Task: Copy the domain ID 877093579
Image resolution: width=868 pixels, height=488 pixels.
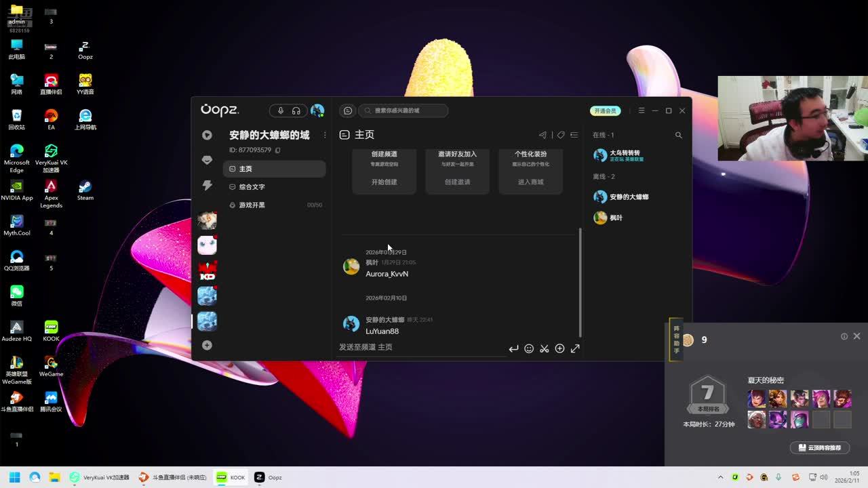Action: pos(278,150)
